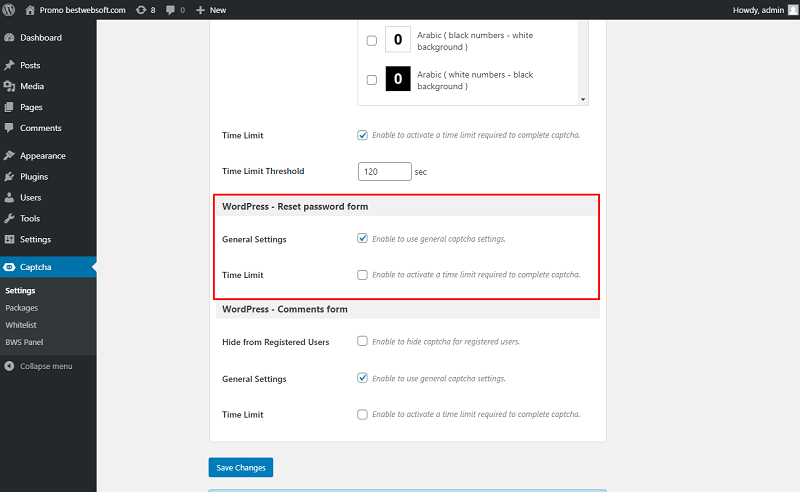The width and height of the screenshot is (800, 492).
Task: Open Comments in the sidebar
Action: pos(48,128)
